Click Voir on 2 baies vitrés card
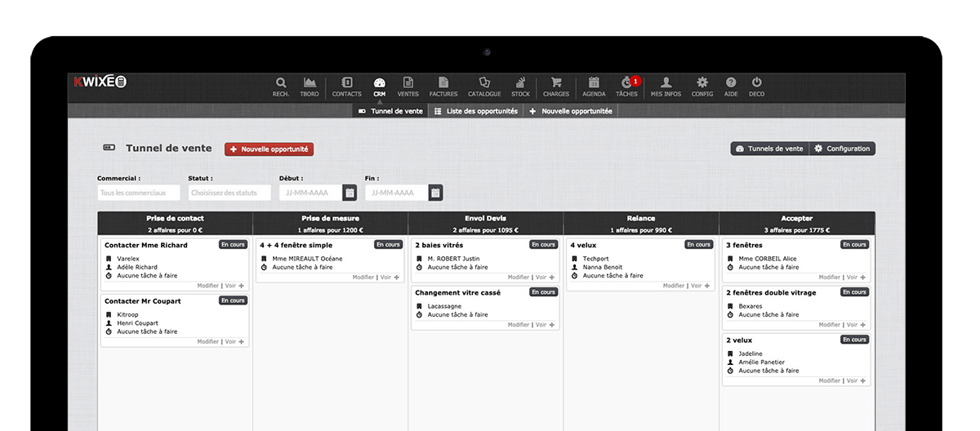Viewport: 980px width, 431px height. click(541, 278)
